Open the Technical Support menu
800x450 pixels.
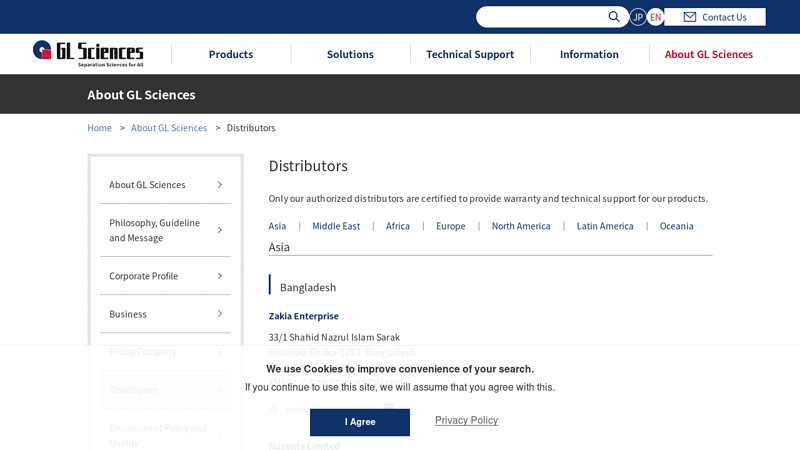click(x=470, y=54)
